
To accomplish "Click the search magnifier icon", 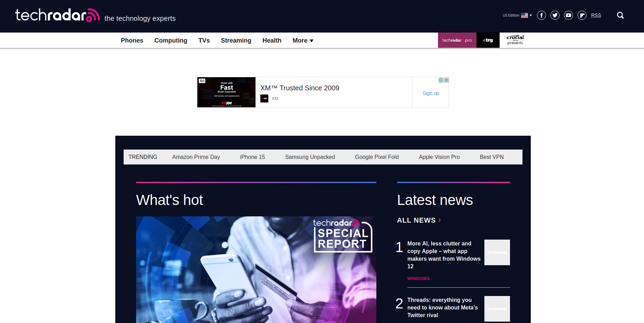I will pyautogui.click(x=620, y=15).
